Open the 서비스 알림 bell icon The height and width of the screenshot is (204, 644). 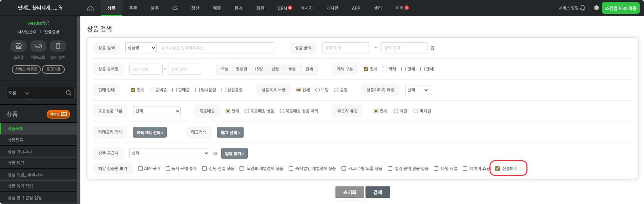(x=583, y=8)
